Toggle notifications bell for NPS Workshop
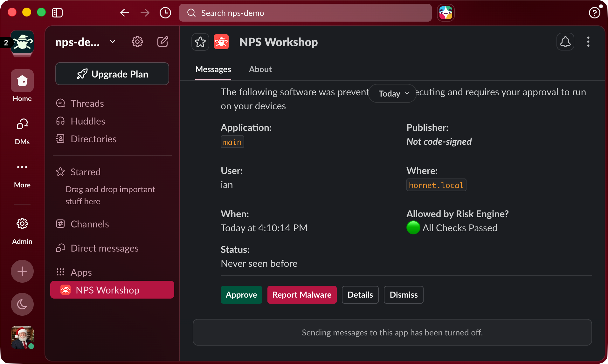The image size is (608, 364). [565, 42]
